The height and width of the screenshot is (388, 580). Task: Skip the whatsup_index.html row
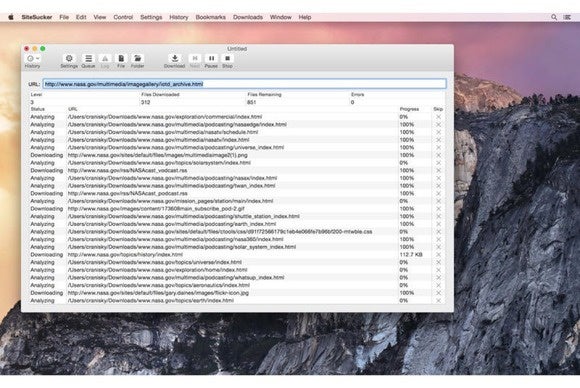pos(438,277)
